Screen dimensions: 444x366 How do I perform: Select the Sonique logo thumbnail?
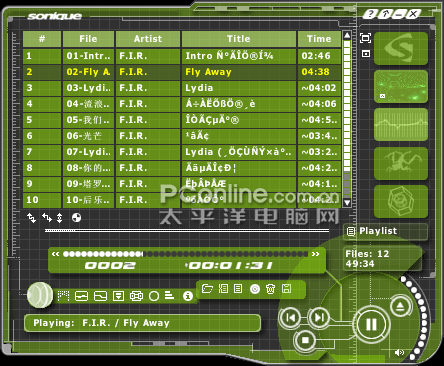pyautogui.click(x=401, y=49)
